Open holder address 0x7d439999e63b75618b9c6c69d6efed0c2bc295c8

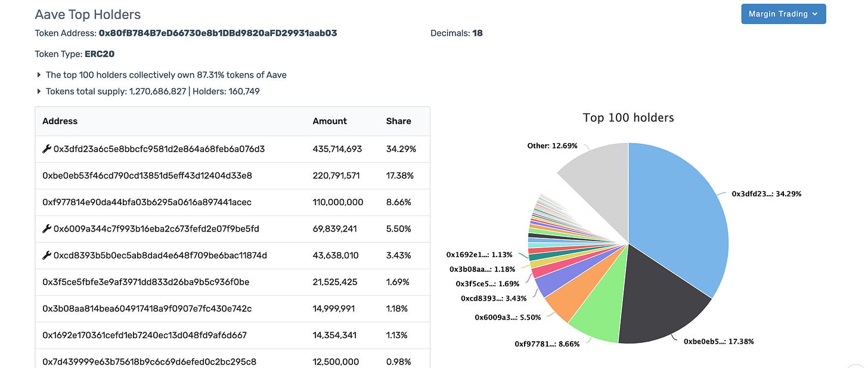tap(150, 361)
